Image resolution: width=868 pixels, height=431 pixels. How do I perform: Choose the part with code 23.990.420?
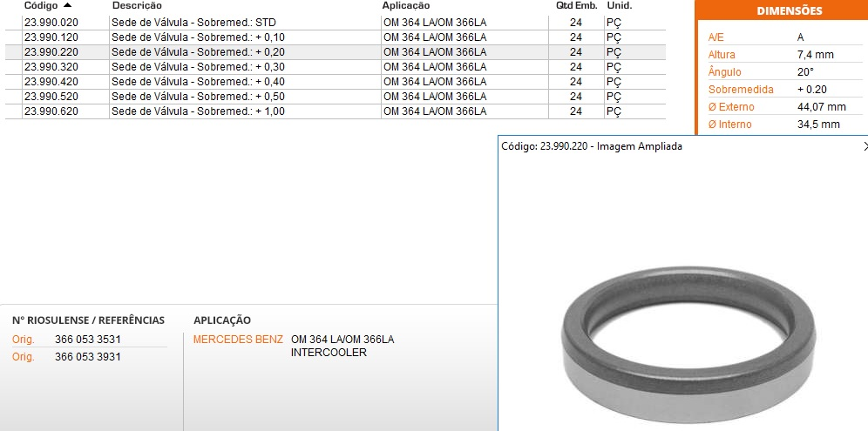coord(51,82)
